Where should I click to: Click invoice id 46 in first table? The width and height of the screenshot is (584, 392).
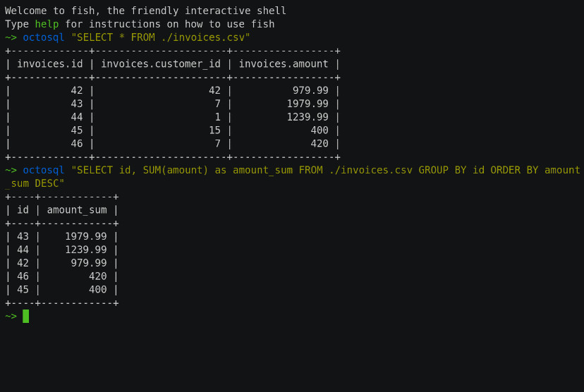77,144
